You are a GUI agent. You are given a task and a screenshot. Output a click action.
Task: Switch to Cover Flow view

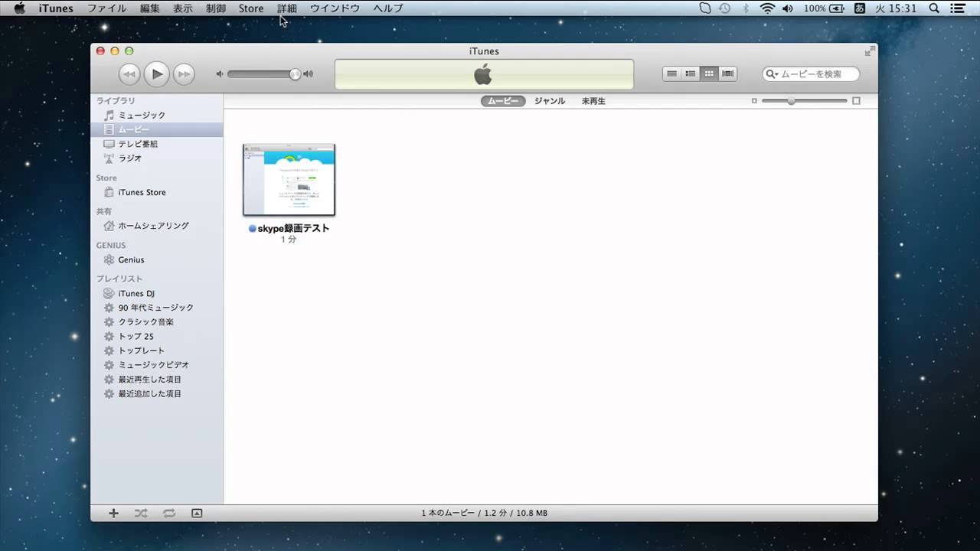coord(727,73)
